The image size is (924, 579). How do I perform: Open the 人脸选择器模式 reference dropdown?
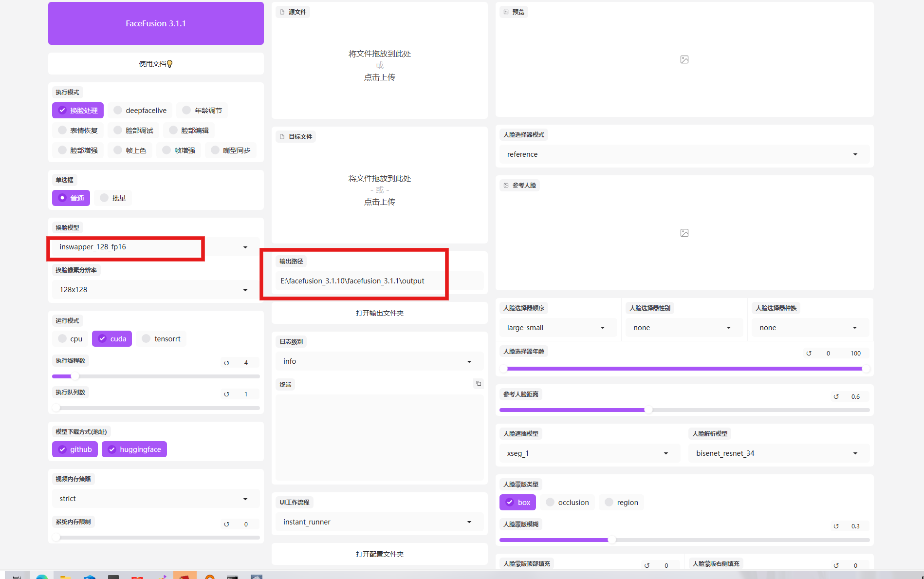click(684, 154)
